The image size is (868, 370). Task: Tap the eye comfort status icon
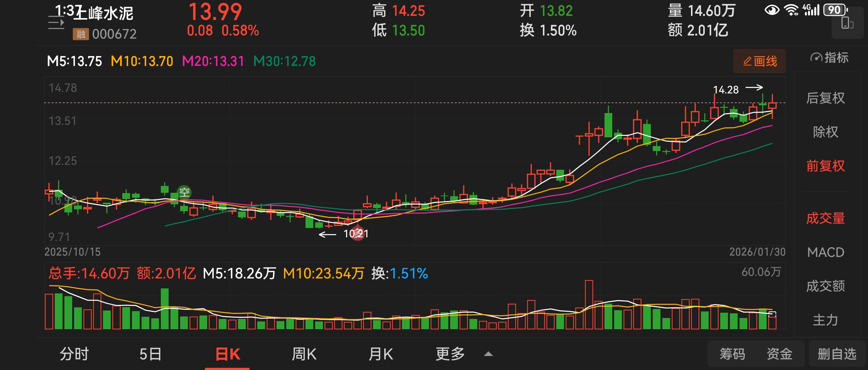tap(772, 10)
